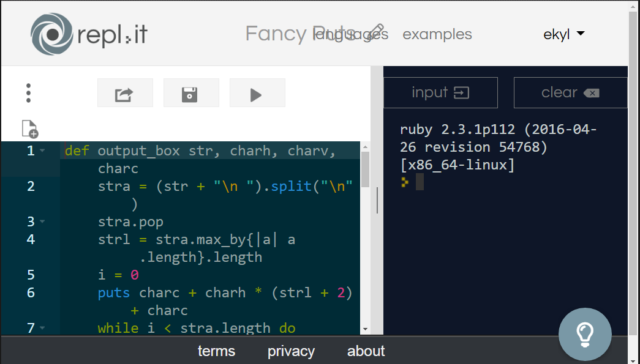Open the examples menu
Image resolution: width=640 pixels, height=364 pixels.
coord(437,34)
